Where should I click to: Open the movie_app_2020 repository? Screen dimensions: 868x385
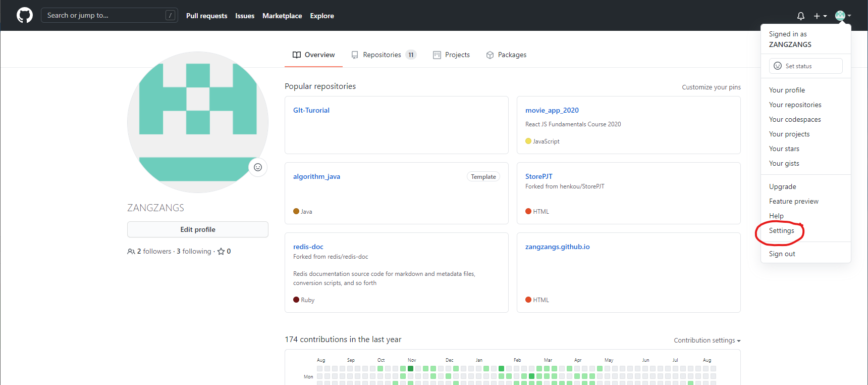pyautogui.click(x=552, y=110)
